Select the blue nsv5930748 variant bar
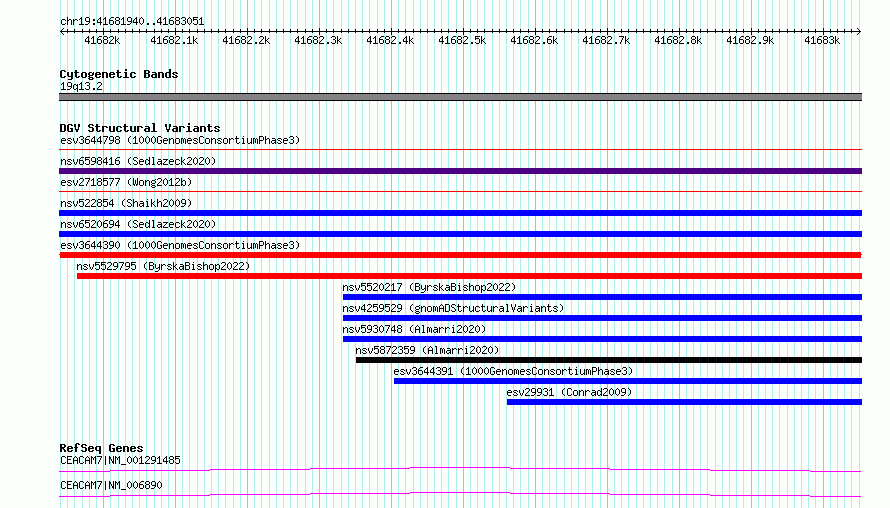Screen dimensions: 890x508 602,339
